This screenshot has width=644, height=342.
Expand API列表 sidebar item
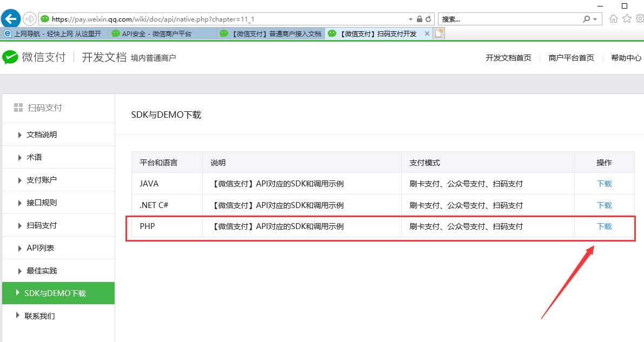coord(58,248)
